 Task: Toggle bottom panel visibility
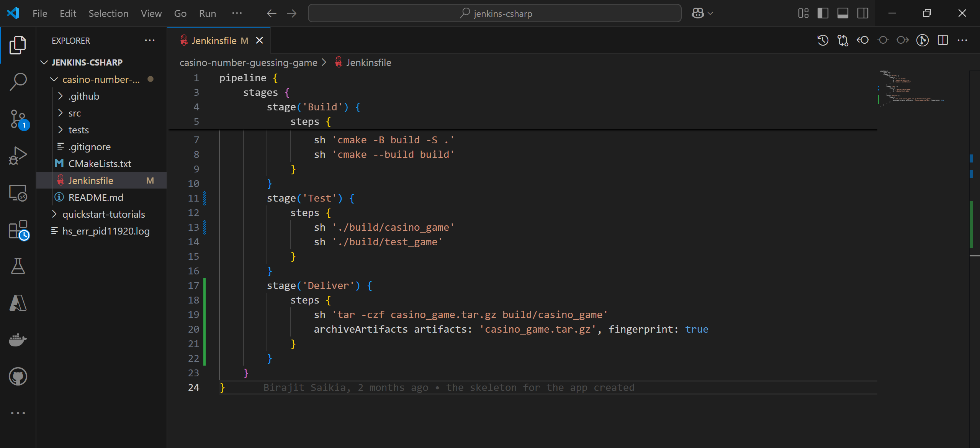(x=843, y=13)
